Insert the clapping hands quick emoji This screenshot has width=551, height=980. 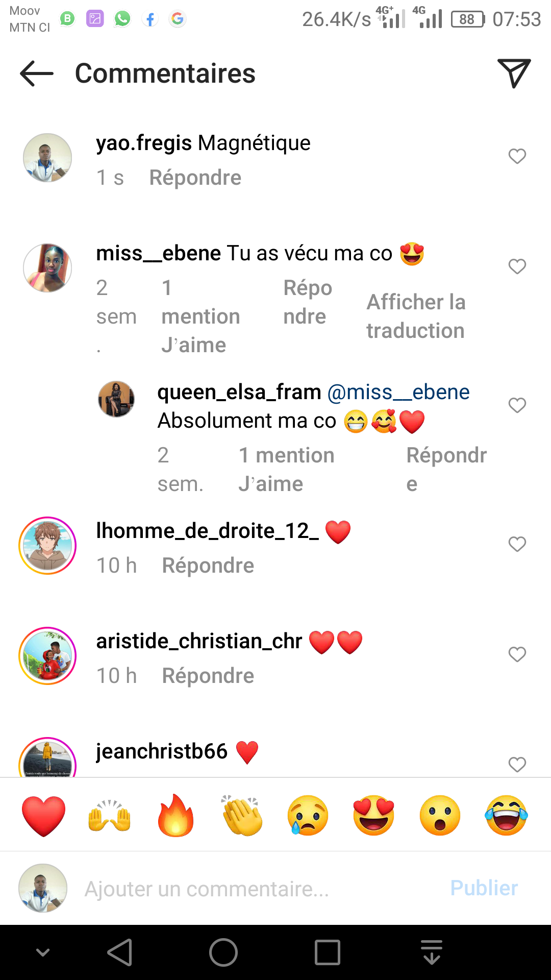coord(242,816)
